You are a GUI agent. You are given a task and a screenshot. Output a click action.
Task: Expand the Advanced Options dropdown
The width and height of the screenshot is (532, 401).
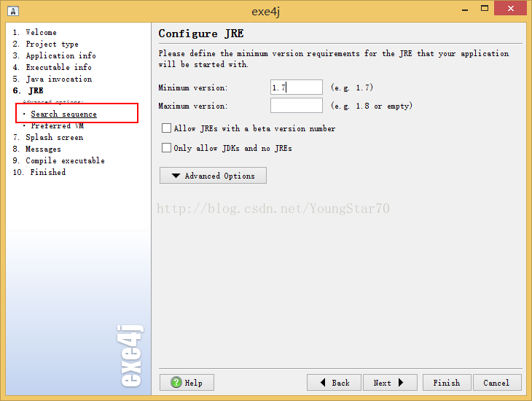[x=213, y=175]
